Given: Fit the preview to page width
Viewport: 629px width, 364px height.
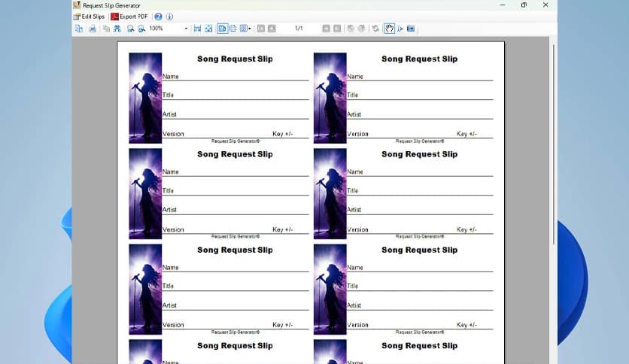Looking at the screenshot, I should [x=197, y=29].
